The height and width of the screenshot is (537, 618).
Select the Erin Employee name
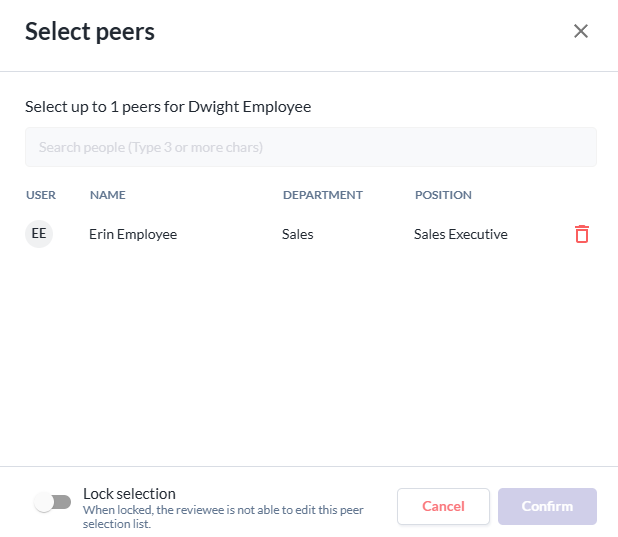pyautogui.click(x=133, y=234)
